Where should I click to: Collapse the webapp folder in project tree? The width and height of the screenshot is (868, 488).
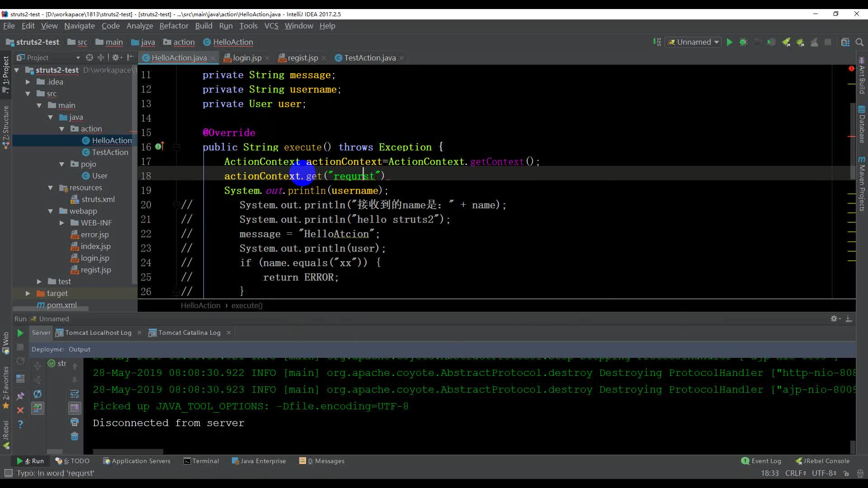(x=51, y=211)
